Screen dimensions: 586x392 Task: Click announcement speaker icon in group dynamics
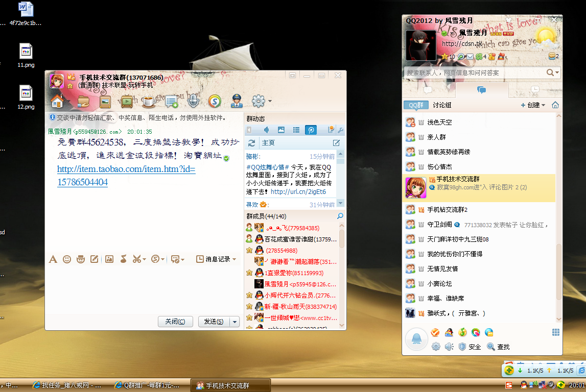[x=266, y=130]
